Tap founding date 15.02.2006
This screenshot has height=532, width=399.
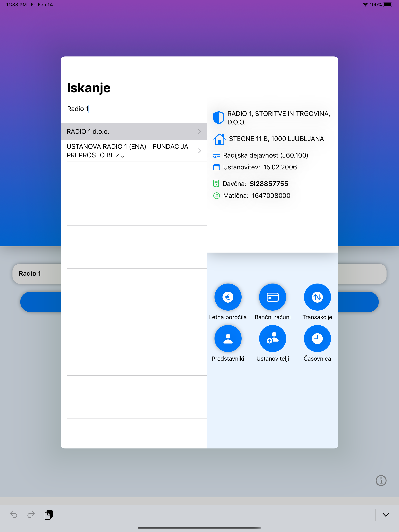click(280, 167)
